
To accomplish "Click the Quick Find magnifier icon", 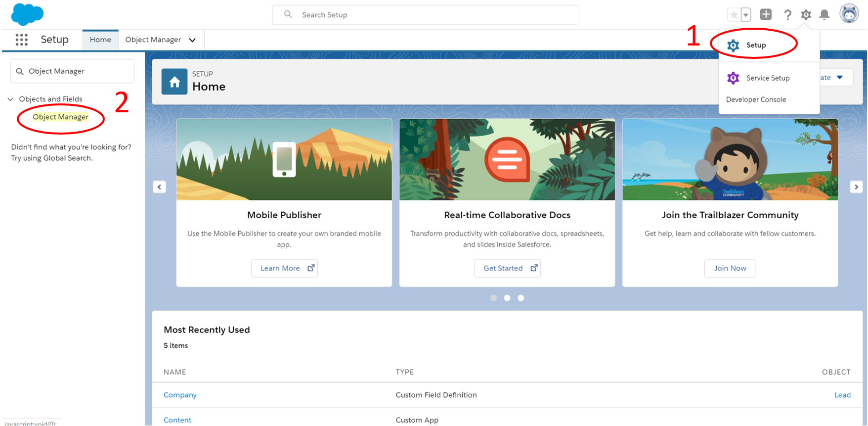I will click(20, 71).
